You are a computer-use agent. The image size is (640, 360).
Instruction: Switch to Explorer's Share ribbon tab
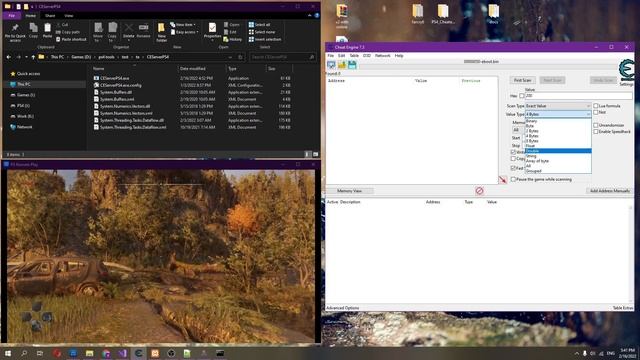pyautogui.click(x=50, y=16)
